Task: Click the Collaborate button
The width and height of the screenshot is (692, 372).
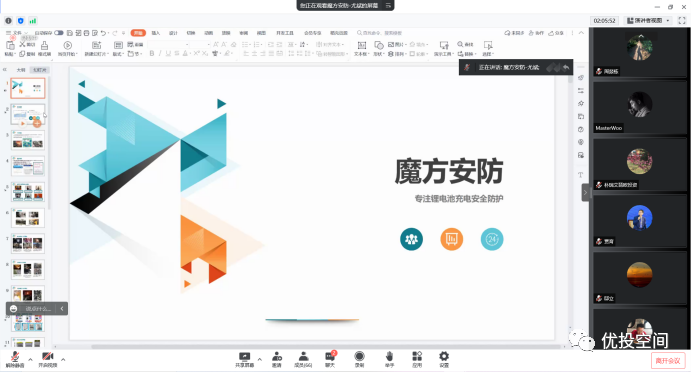Action: point(537,33)
